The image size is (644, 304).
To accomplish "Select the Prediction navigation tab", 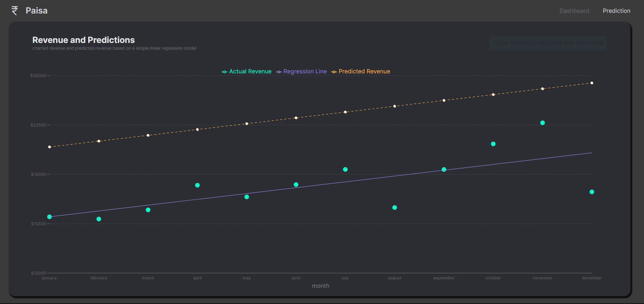I will tap(616, 11).
